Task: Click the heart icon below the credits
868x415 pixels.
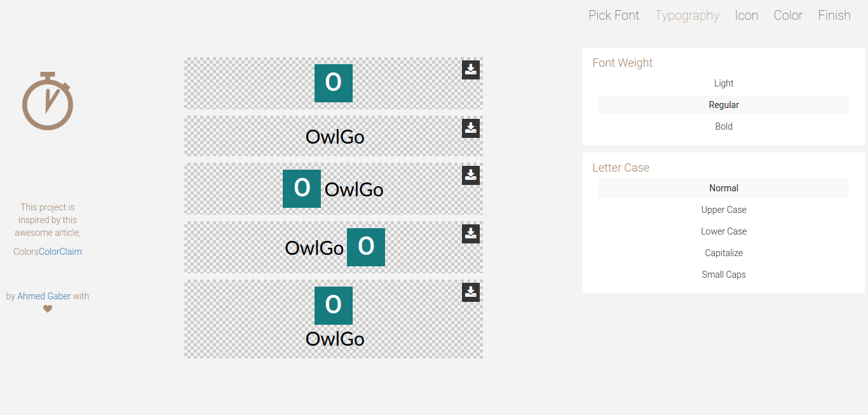Action: (x=48, y=309)
